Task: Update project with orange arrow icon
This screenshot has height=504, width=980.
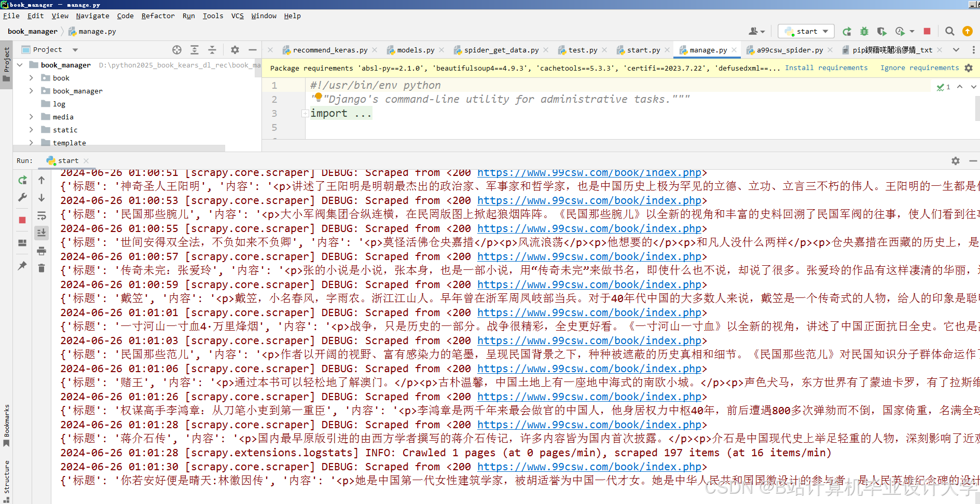Action: [967, 31]
